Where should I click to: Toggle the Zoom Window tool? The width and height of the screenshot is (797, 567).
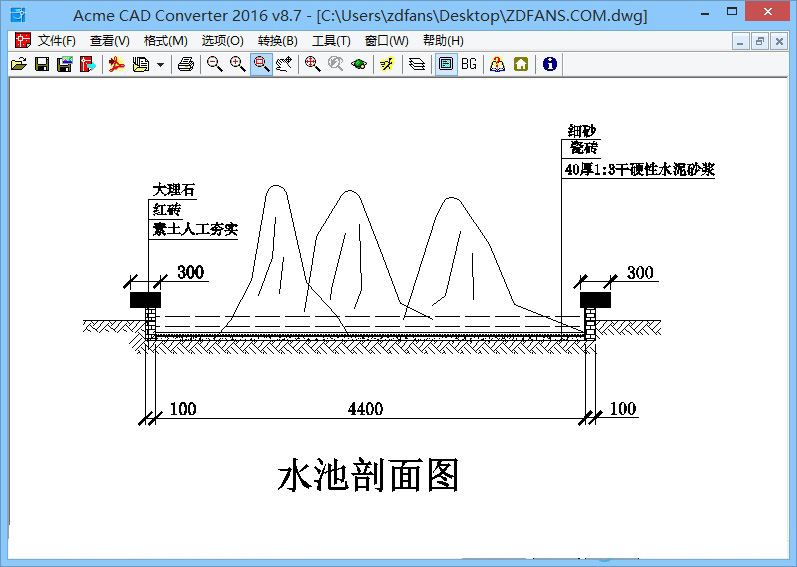tap(261, 64)
